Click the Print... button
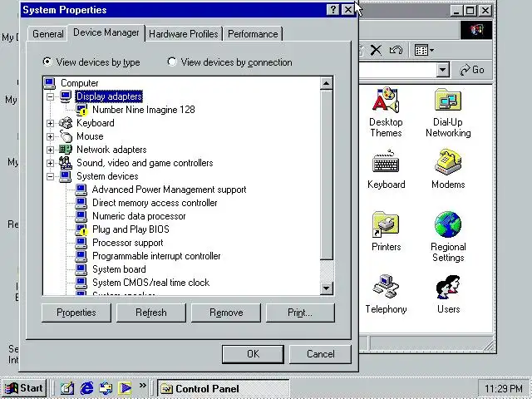532x399 pixels. (x=300, y=313)
